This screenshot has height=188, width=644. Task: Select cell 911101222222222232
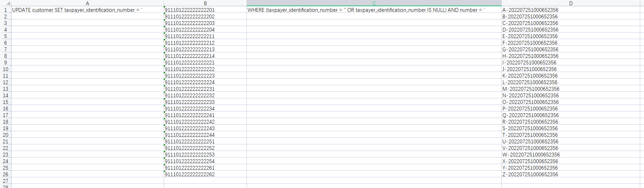[x=205, y=95]
